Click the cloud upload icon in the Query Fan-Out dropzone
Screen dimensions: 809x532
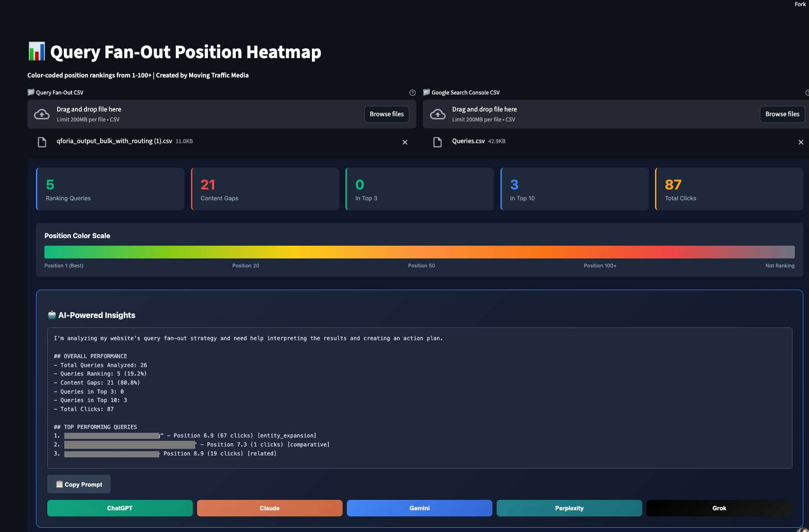pyautogui.click(x=42, y=114)
